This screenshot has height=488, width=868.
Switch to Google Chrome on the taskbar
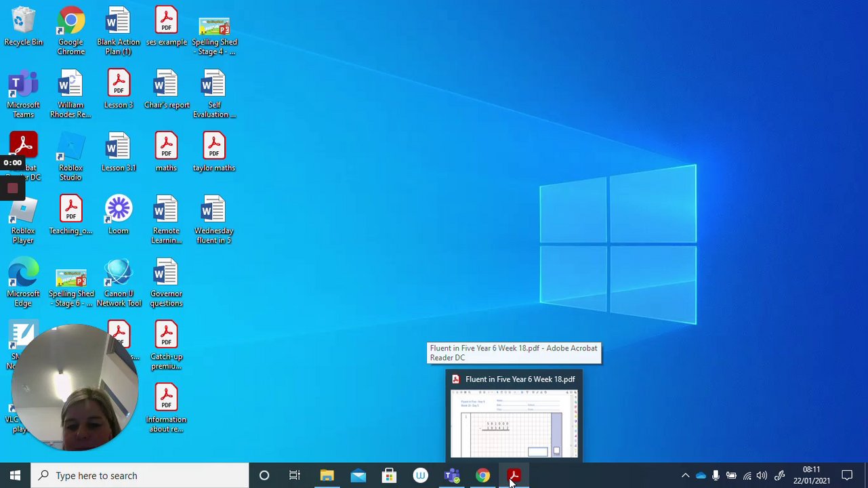coord(482,476)
